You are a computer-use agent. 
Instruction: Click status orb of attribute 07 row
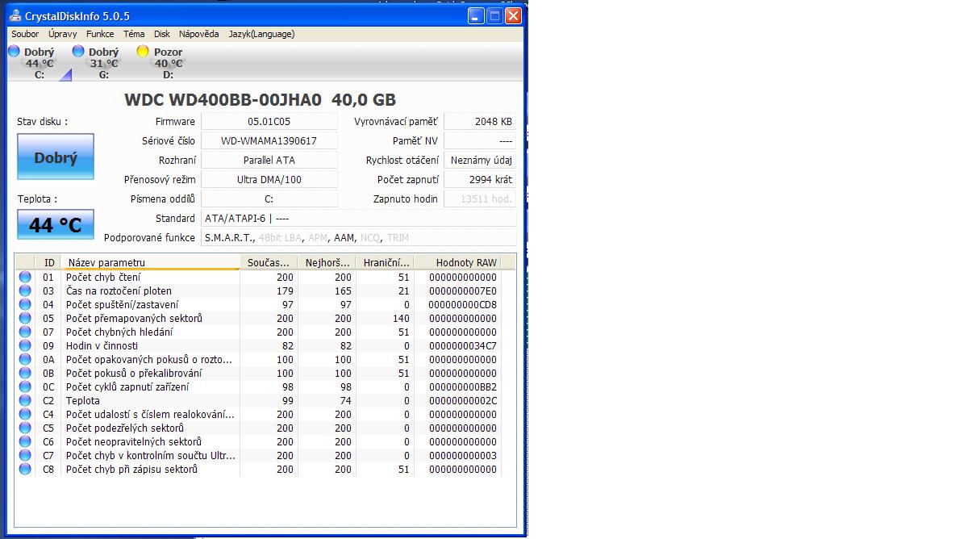(25, 332)
